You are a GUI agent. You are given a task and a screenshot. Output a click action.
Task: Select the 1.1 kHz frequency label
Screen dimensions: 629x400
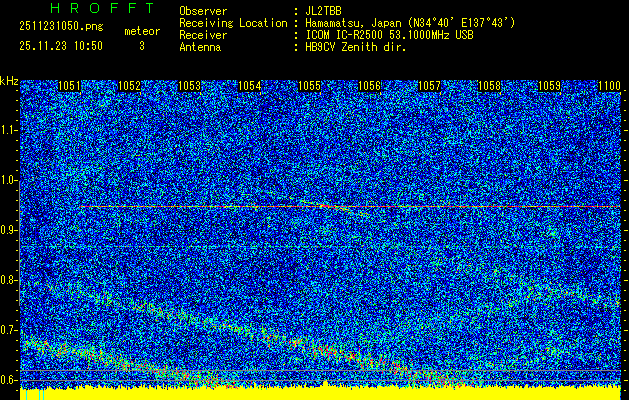point(9,130)
